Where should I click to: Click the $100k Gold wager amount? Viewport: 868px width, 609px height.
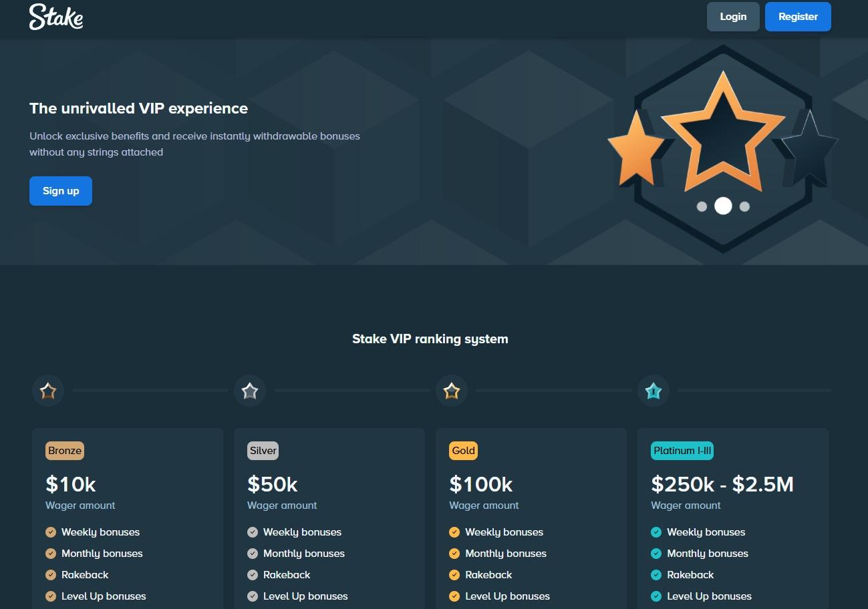tap(481, 484)
